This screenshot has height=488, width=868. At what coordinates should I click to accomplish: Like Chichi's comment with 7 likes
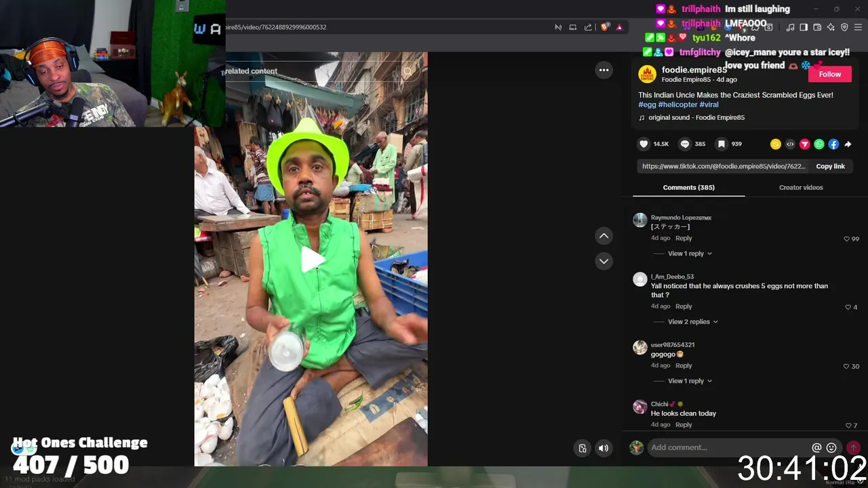pos(848,426)
